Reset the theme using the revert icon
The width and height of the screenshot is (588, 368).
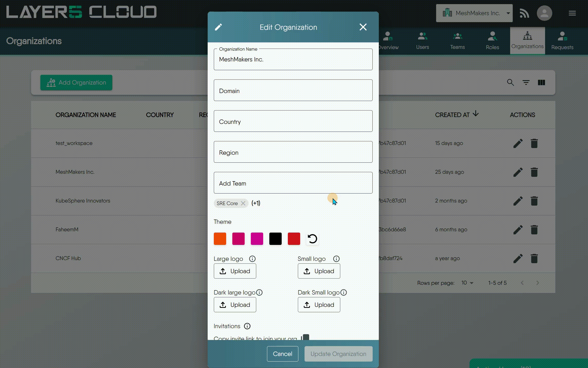coord(312,239)
